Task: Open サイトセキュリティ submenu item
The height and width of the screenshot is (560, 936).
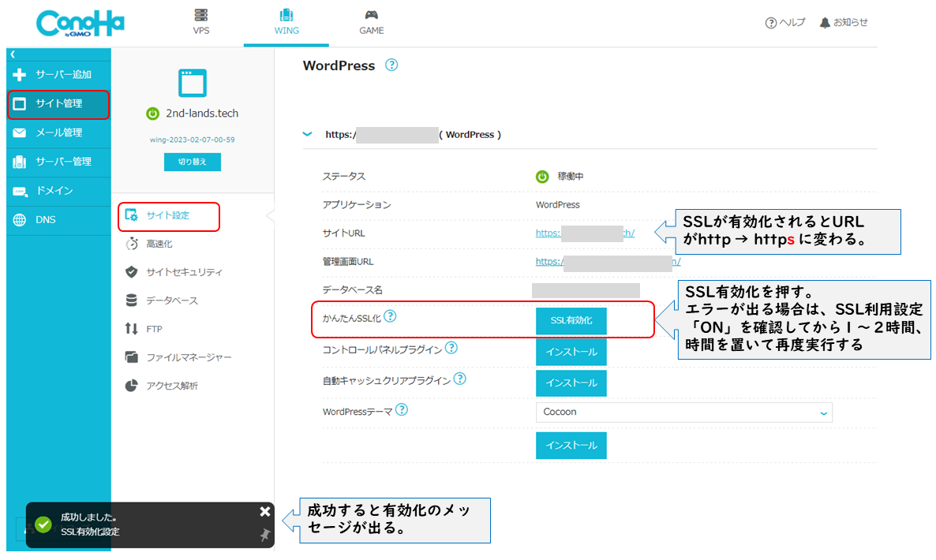Action: click(174, 272)
